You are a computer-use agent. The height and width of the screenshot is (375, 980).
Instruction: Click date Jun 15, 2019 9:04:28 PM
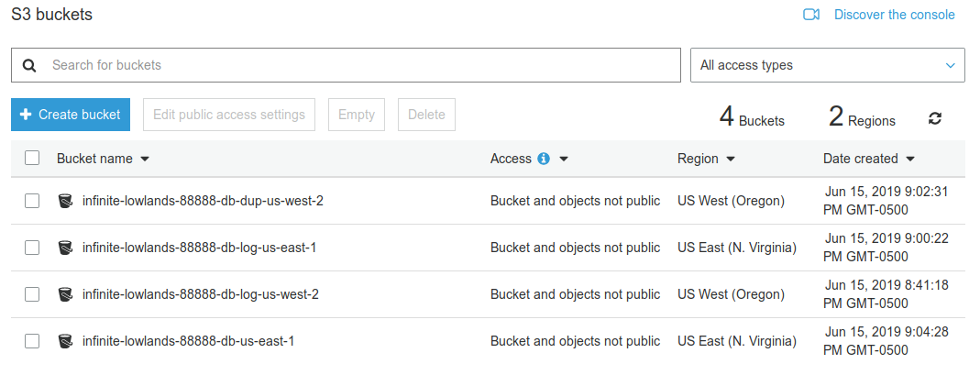(x=886, y=341)
